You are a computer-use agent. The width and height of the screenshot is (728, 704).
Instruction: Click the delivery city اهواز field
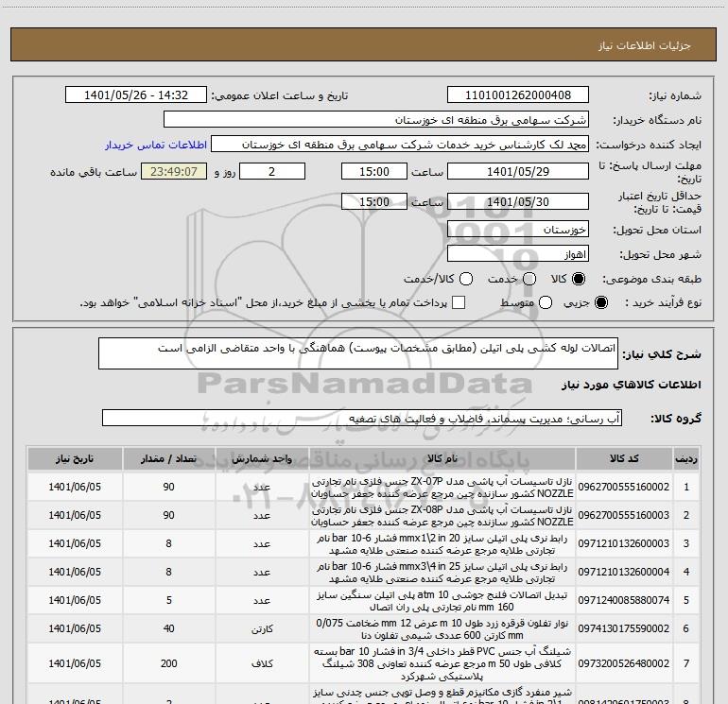[517, 254]
